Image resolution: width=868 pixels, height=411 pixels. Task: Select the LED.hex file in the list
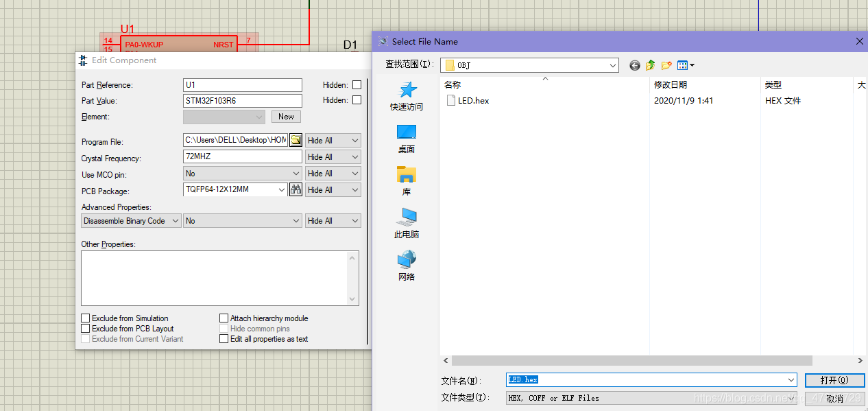pos(468,100)
